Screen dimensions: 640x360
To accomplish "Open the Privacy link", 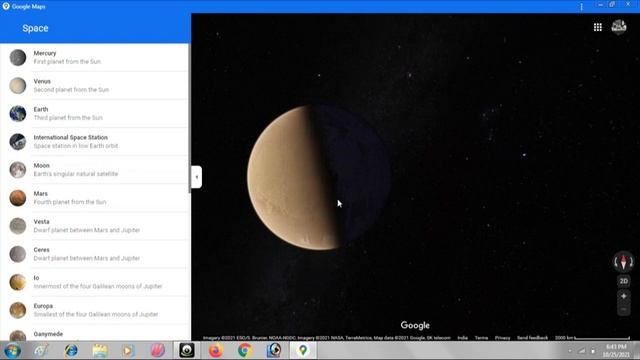I will click(x=502, y=338).
